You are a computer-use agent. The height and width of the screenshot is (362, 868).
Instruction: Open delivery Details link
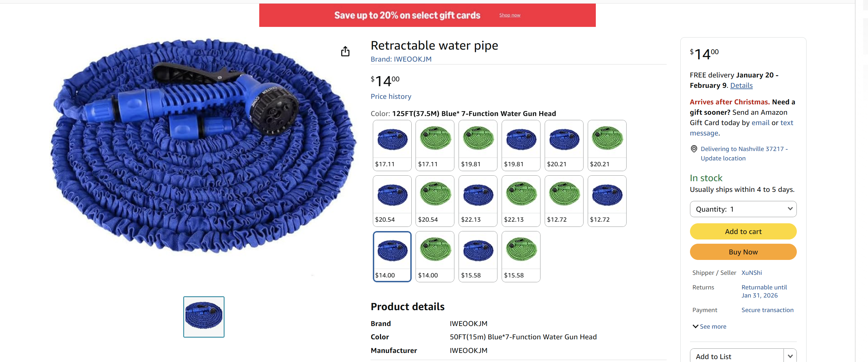click(741, 85)
